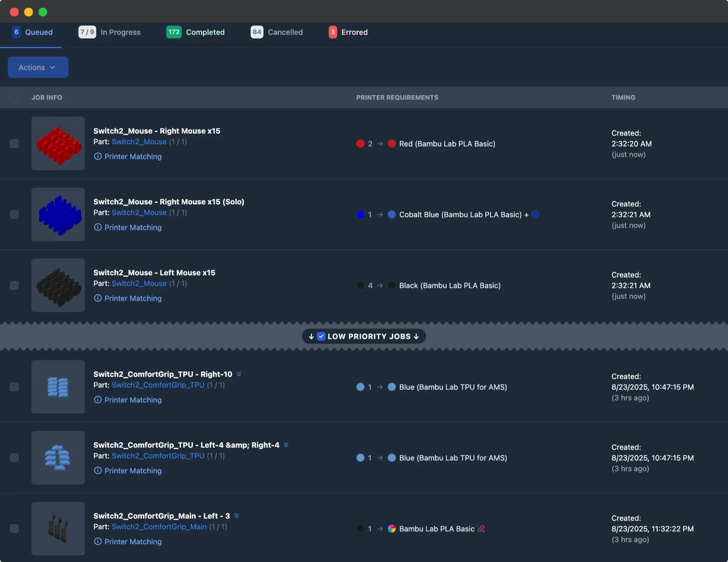
Task: Expand the Switch2_ComfortGrip_TPU - Right-10 chevron
Action: (239, 374)
